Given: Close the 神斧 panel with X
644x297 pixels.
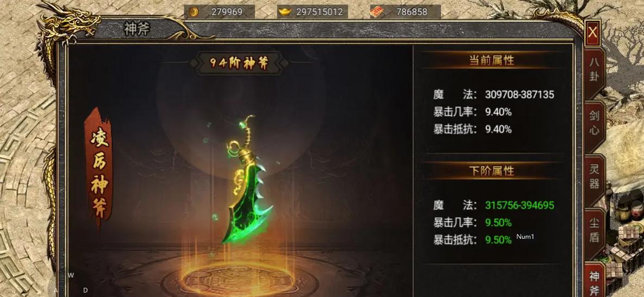Looking at the screenshot, I should coord(592,31).
